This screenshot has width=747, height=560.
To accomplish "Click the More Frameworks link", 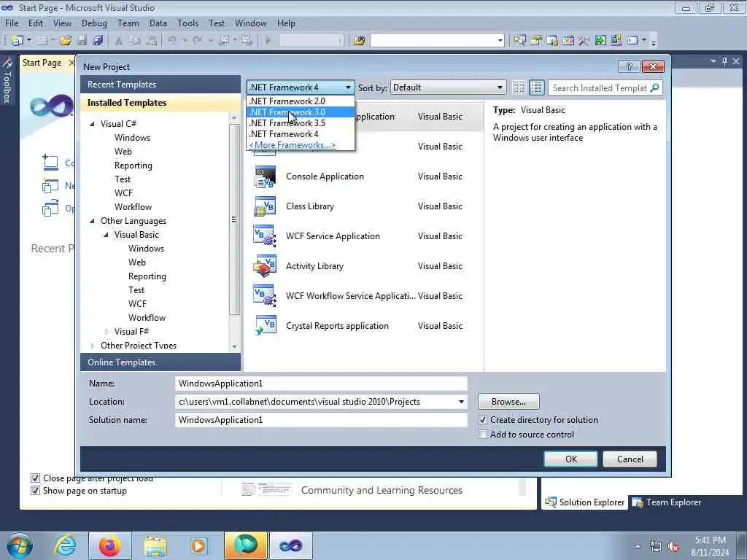I will 292,145.
